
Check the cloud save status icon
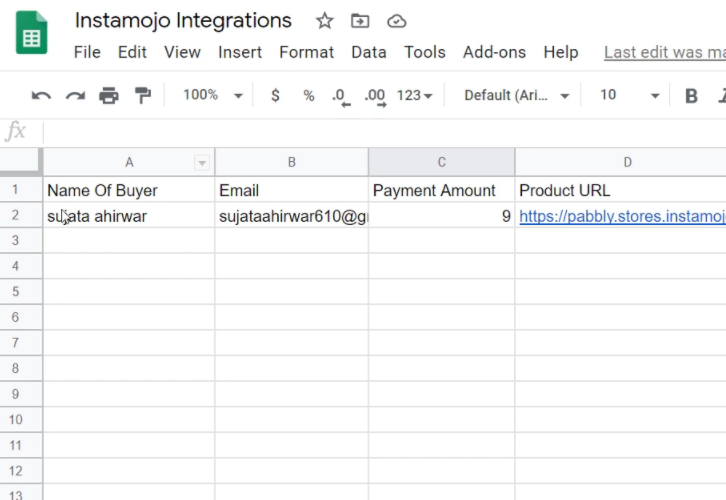tap(397, 21)
